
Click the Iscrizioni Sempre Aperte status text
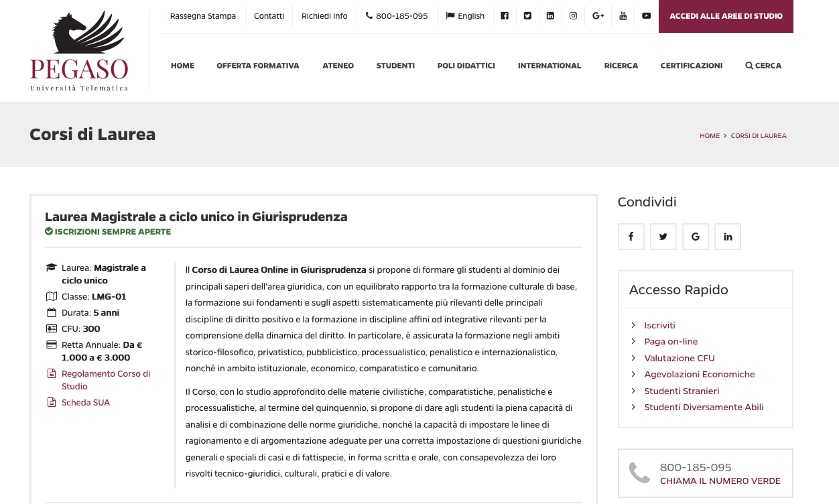pos(108,232)
